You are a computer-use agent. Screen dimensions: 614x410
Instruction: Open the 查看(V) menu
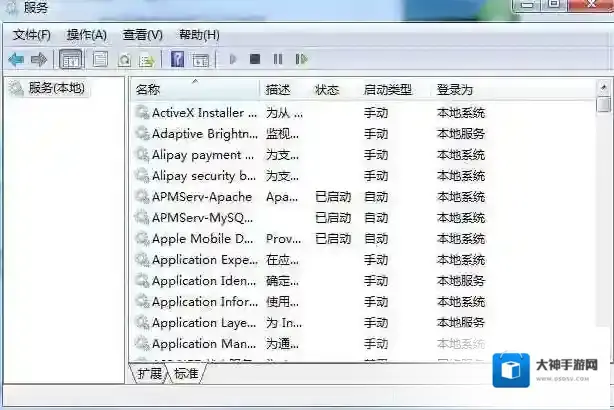click(x=143, y=35)
